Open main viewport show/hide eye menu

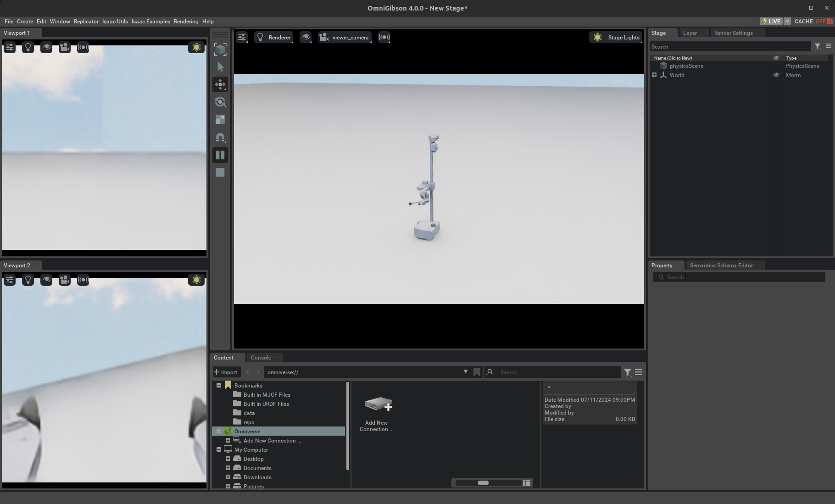click(x=306, y=38)
